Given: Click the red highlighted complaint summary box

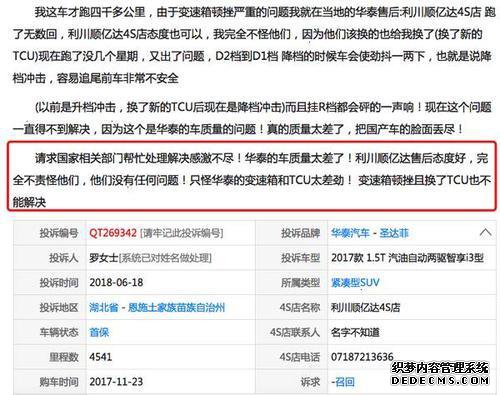Looking at the screenshot, I should pyautogui.click(x=252, y=176).
